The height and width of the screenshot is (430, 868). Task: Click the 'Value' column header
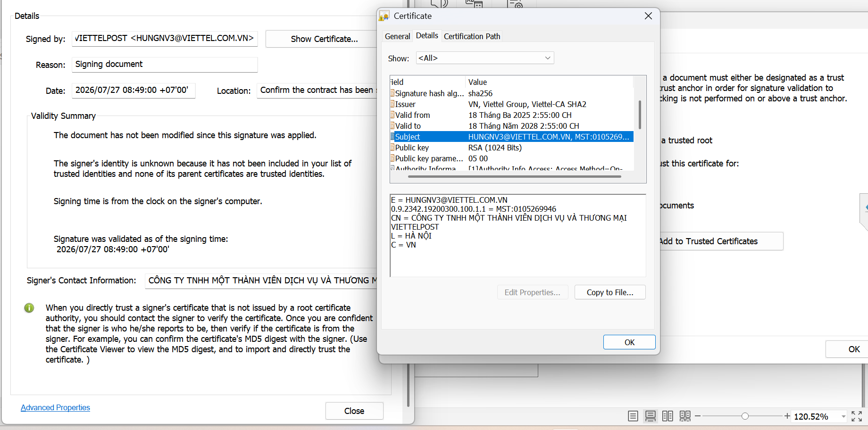coord(550,82)
